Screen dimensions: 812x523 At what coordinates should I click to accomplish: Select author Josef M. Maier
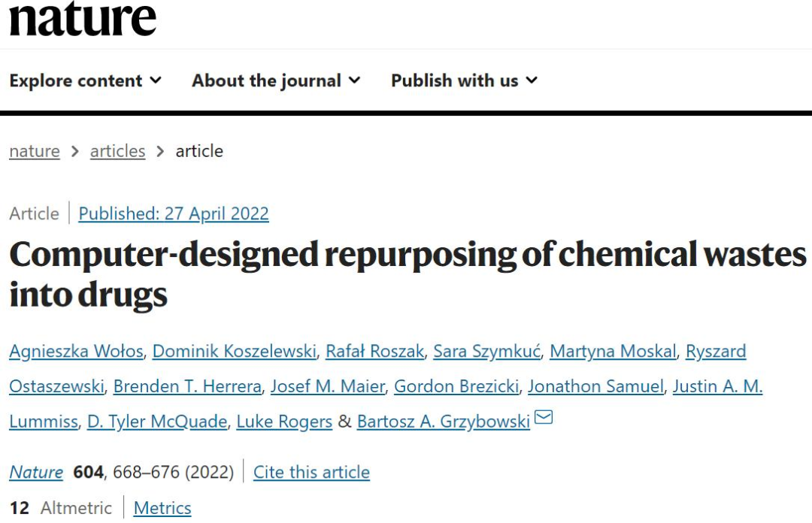click(328, 386)
